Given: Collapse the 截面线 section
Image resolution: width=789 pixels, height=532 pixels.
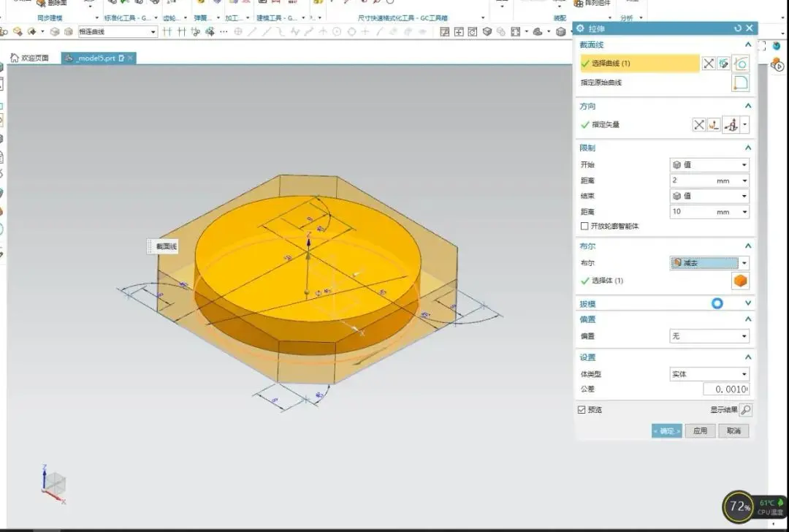Looking at the screenshot, I should click(x=748, y=45).
